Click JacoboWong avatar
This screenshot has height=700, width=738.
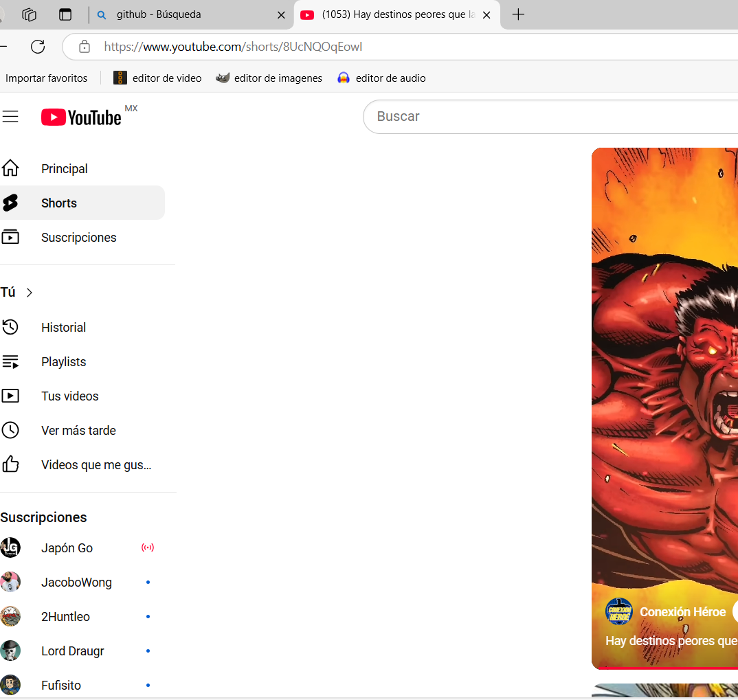pos(10,582)
